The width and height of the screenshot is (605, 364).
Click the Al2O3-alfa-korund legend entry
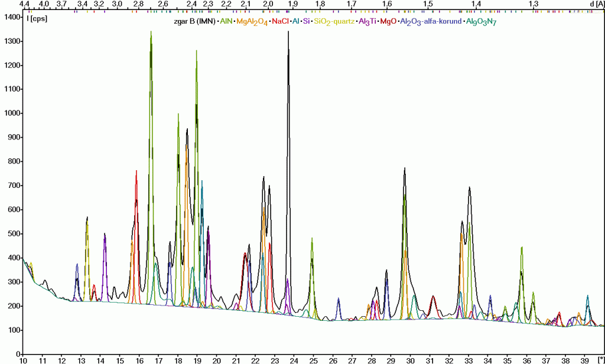[x=431, y=22]
